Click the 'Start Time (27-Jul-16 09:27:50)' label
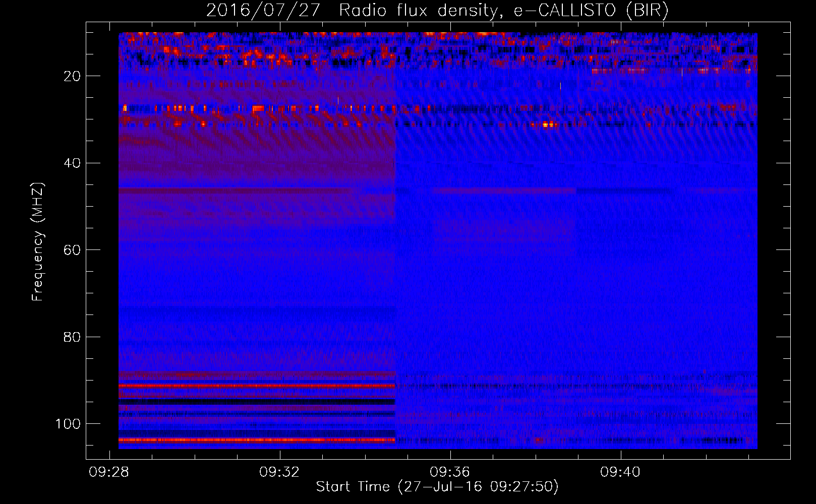Screen dimensions: 816x504 [437, 487]
